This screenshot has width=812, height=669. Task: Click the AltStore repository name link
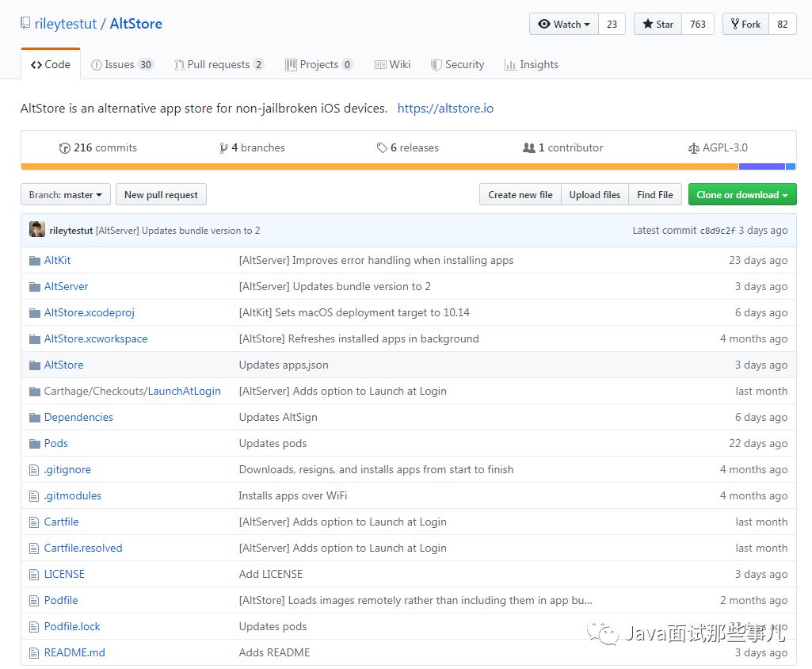click(136, 24)
